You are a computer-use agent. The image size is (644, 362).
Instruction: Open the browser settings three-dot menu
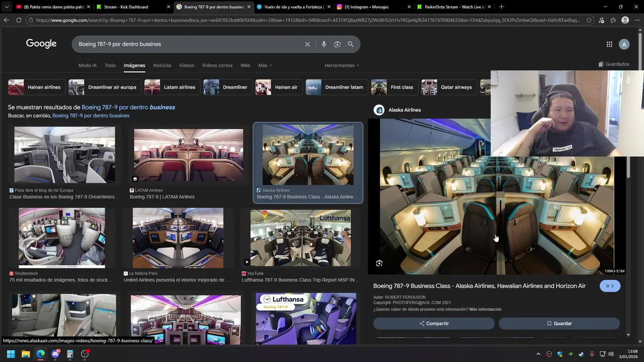point(637,20)
